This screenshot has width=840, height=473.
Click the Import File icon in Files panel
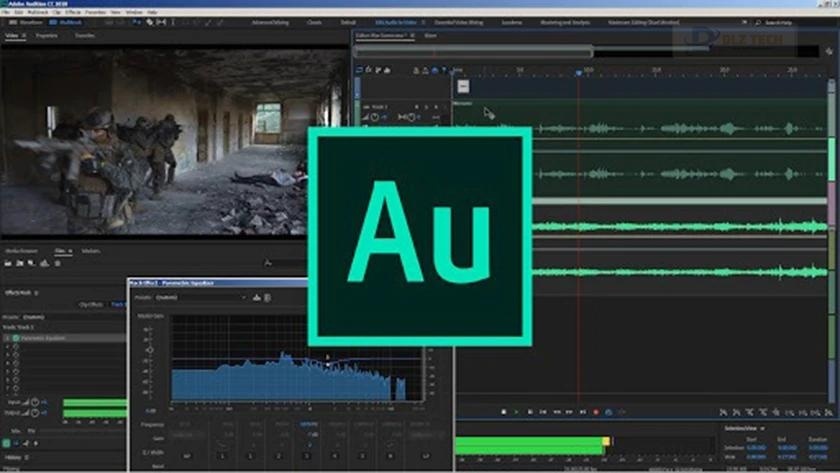click(20, 263)
